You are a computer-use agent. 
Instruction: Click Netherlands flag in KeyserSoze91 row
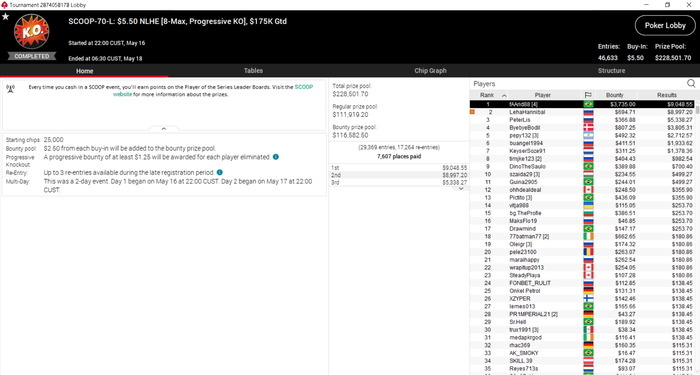pos(588,151)
